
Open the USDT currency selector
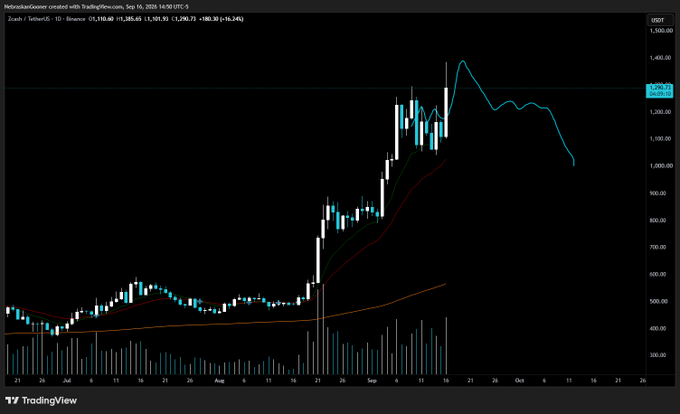coord(660,20)
